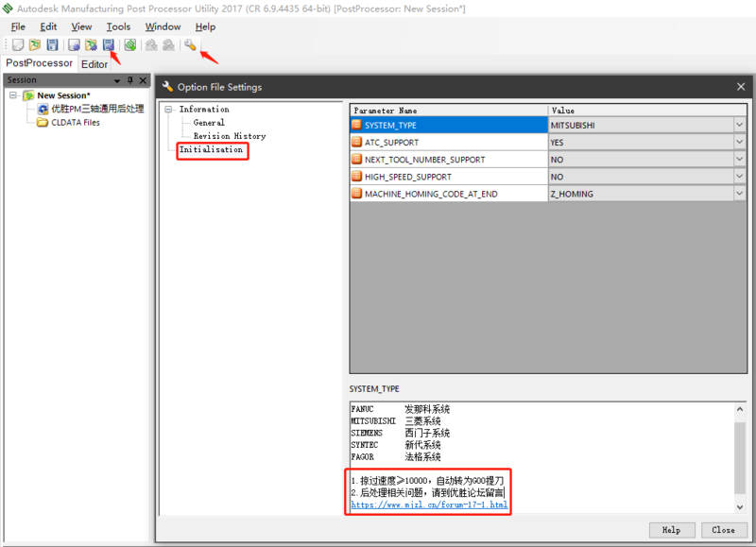Open the File menu
This screenshot has height=547, width=756.
pos(18,27)
